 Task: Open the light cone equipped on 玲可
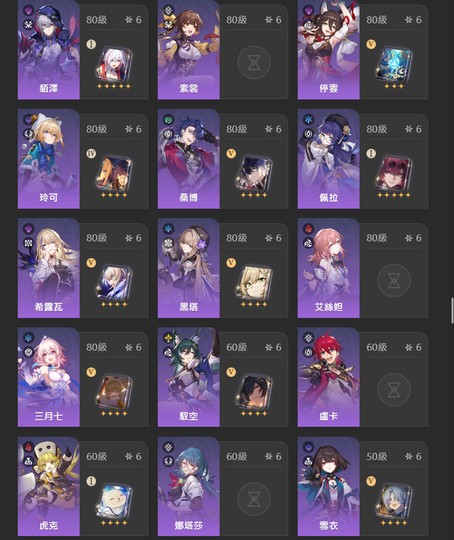click(114, 173)
